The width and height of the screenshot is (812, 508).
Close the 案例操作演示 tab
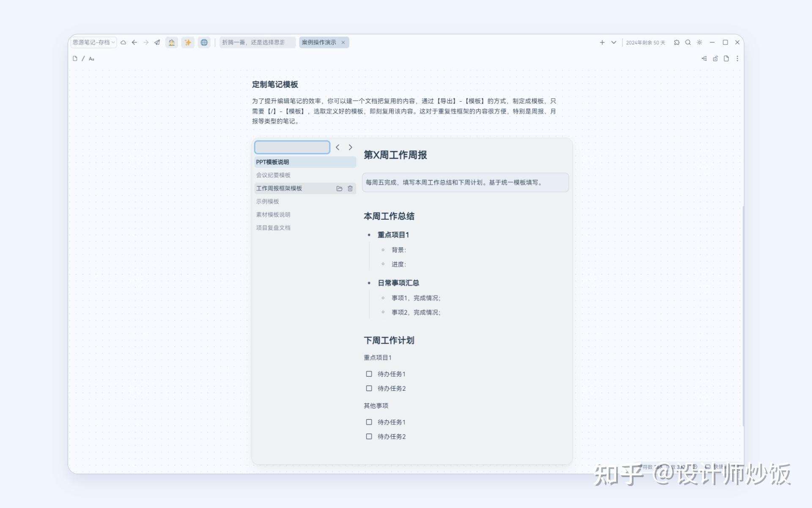click(343, 42)
